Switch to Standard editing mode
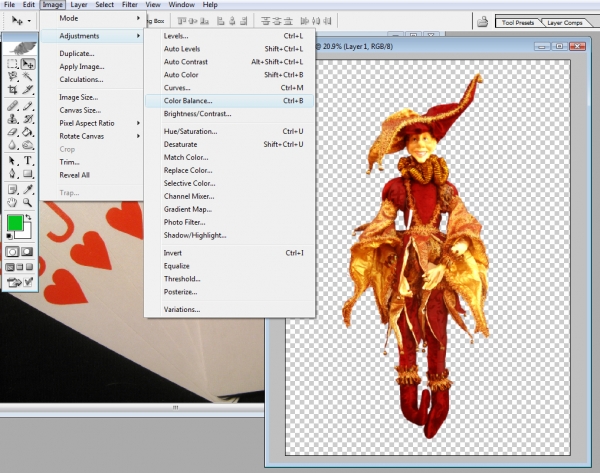 click(x=13, y=252)
